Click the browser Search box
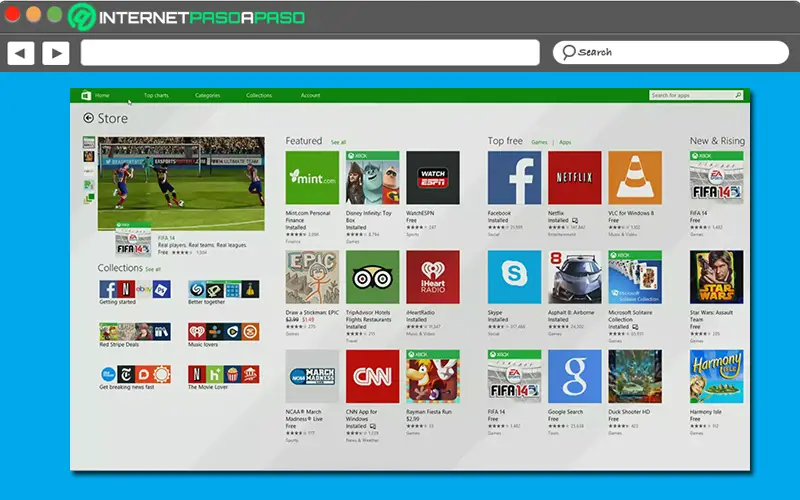Image resolution: width=800 pixels, height=500 pixels. (x=671, y=53)
